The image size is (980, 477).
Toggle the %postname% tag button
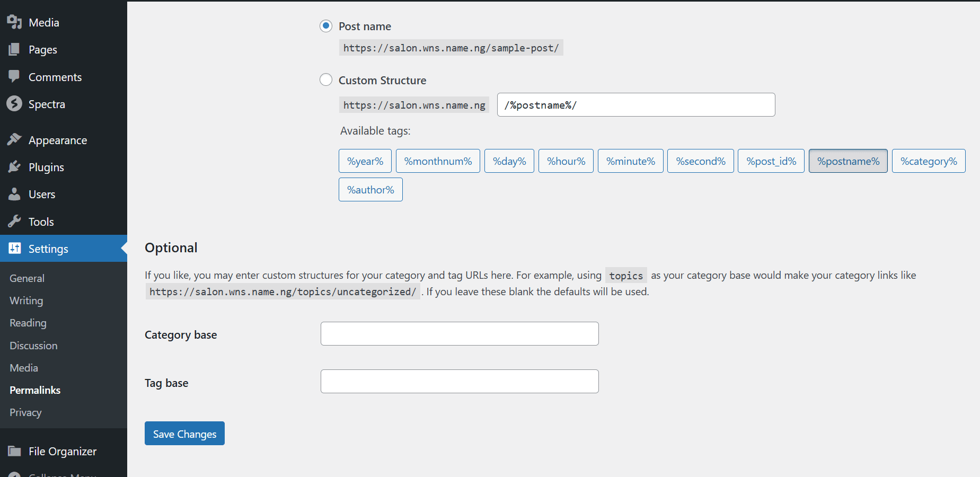coord(848,161)
